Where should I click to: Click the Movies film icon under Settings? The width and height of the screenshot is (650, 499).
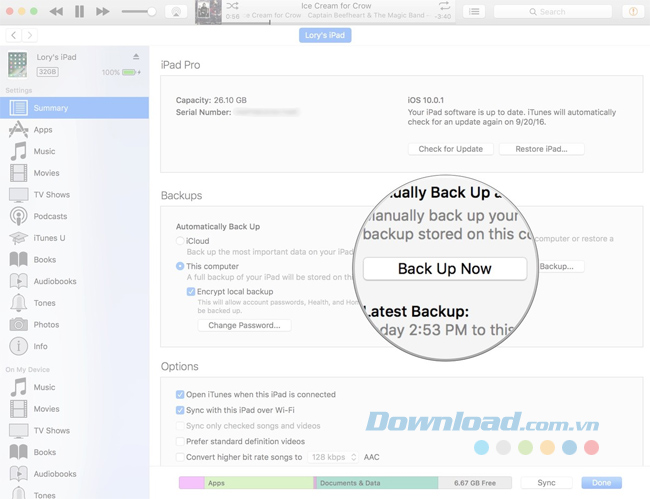(x=19, y=173)
